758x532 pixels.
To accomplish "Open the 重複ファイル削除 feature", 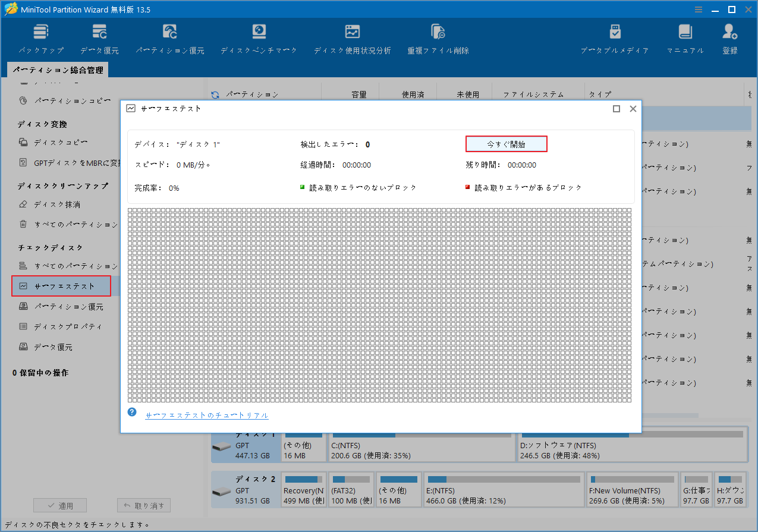I will [438, 37].
